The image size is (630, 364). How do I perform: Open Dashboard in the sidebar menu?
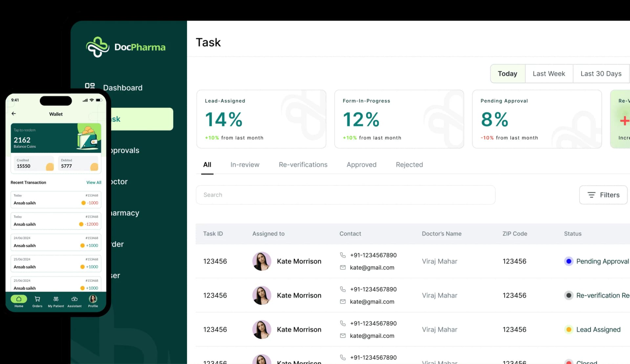(x=123, y=88)
